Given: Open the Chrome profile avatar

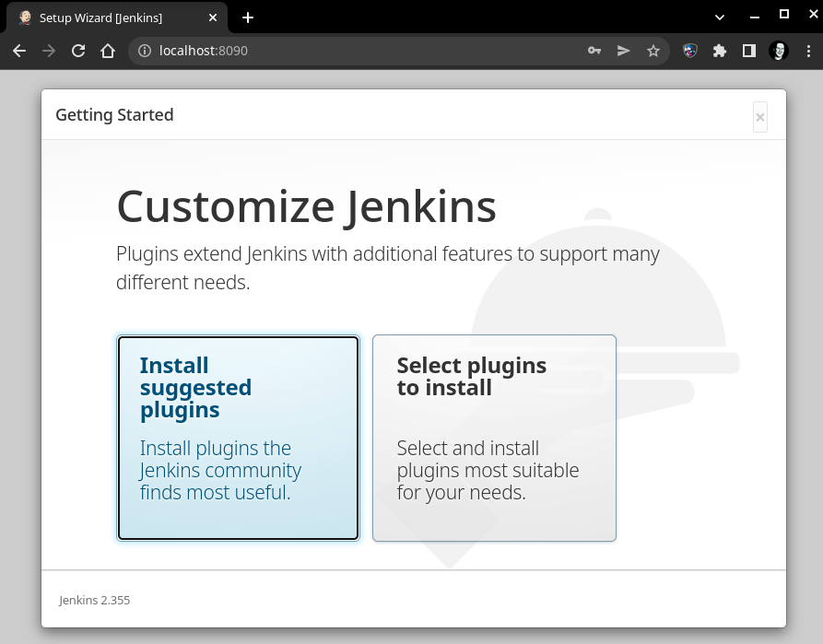Looking at the screenshot, I should click(x=779, y=51).
